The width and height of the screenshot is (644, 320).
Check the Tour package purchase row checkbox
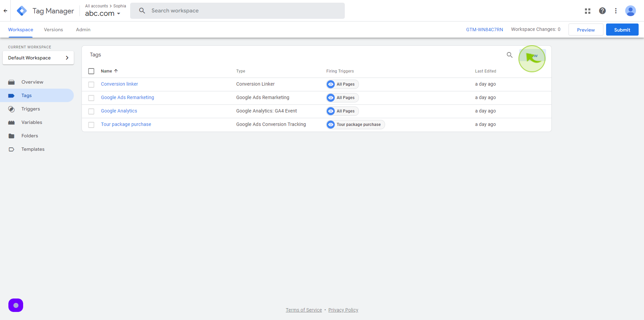(91, 125)
